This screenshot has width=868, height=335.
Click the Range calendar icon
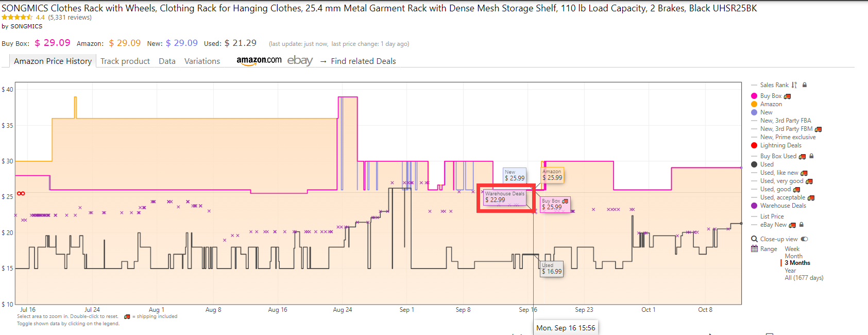(754, 249)
